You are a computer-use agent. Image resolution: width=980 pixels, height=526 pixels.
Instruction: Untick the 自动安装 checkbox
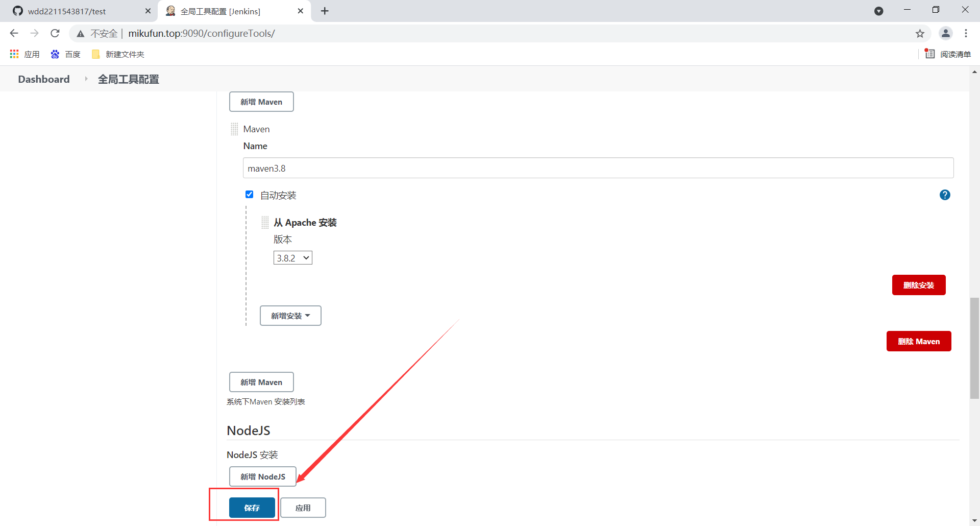pos(249,195)
